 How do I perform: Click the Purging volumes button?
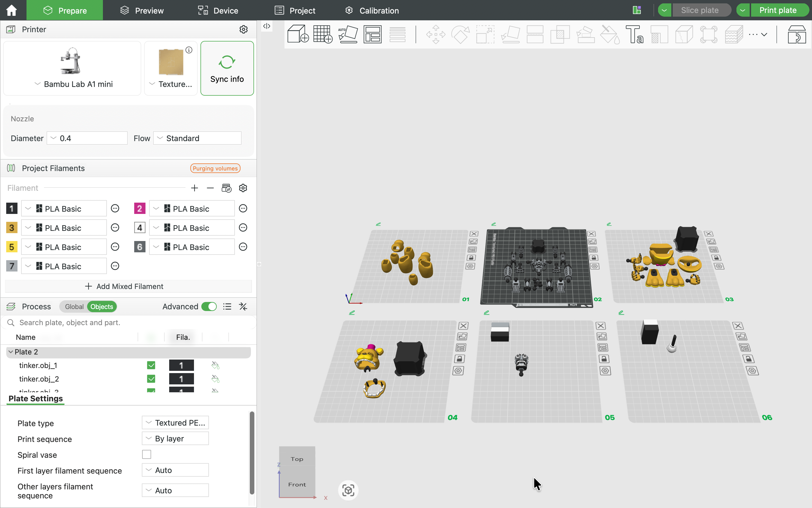[x=215, y=168]
